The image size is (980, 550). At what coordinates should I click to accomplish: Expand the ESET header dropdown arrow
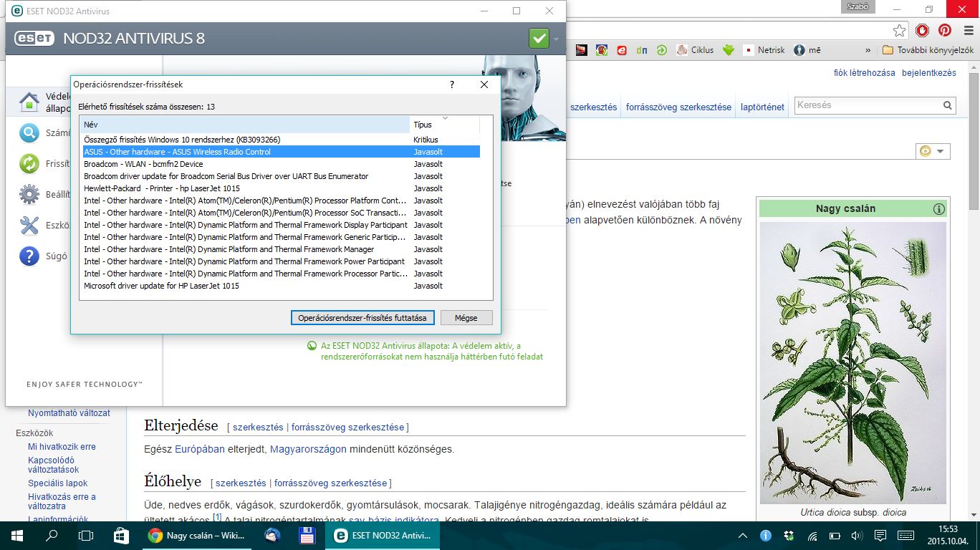pos(557,39)
